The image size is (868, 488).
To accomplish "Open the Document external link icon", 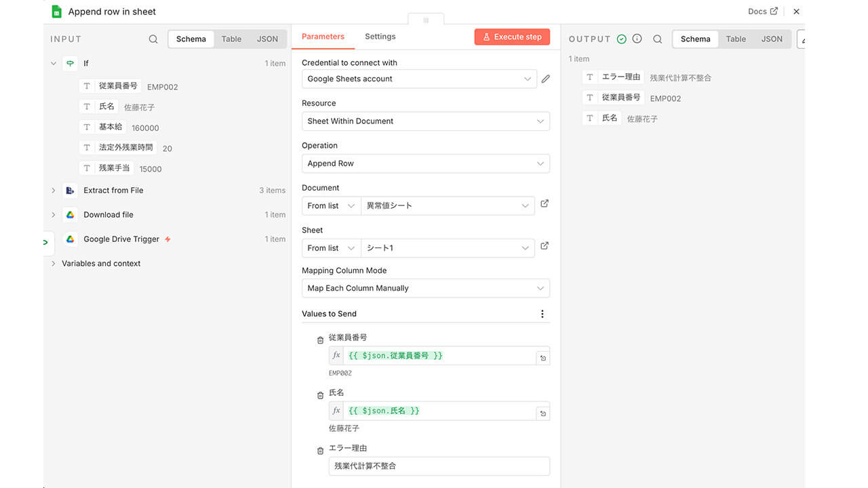I will click(545, 204).
